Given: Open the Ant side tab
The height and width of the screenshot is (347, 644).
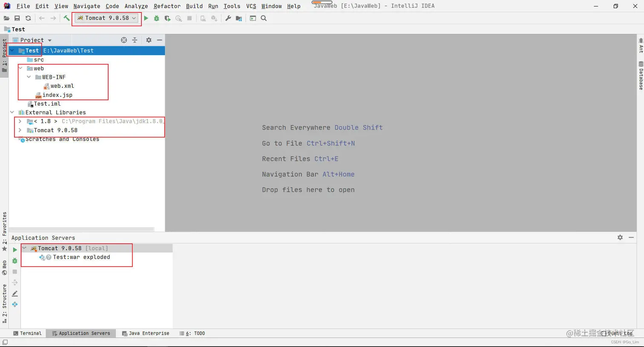Looking at the screenshot, I should [x=641, y=46].
